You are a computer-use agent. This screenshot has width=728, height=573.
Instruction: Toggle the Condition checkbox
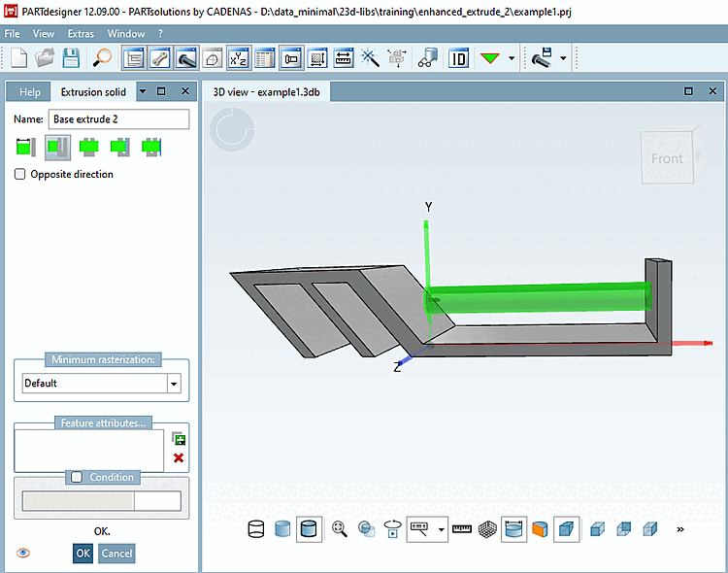click(77, 477)
